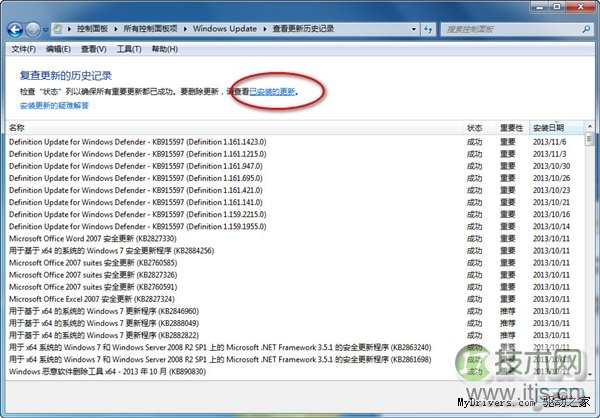The image size is (600, 418).
Task: Expand arrow after 控制面板 breadcrumb
Action: [x=116, y=29]
